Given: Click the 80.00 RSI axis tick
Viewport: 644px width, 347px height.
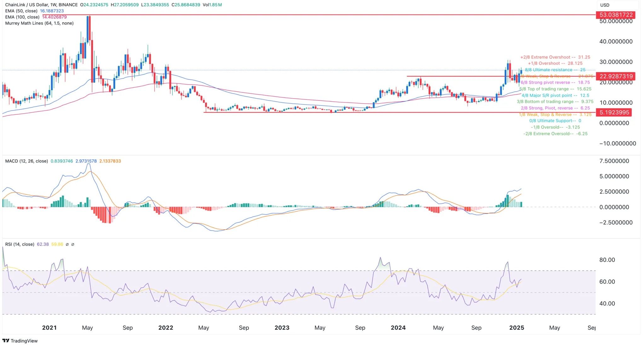Looking at the screenshot, I should [x=607, y=260].
